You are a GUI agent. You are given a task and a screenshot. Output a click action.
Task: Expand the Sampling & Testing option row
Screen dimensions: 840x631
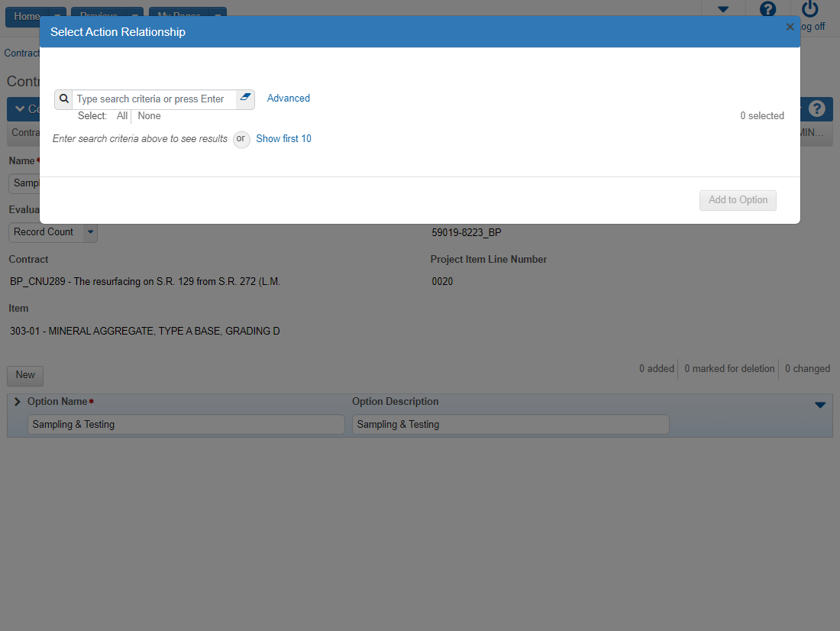click(18, 402)
